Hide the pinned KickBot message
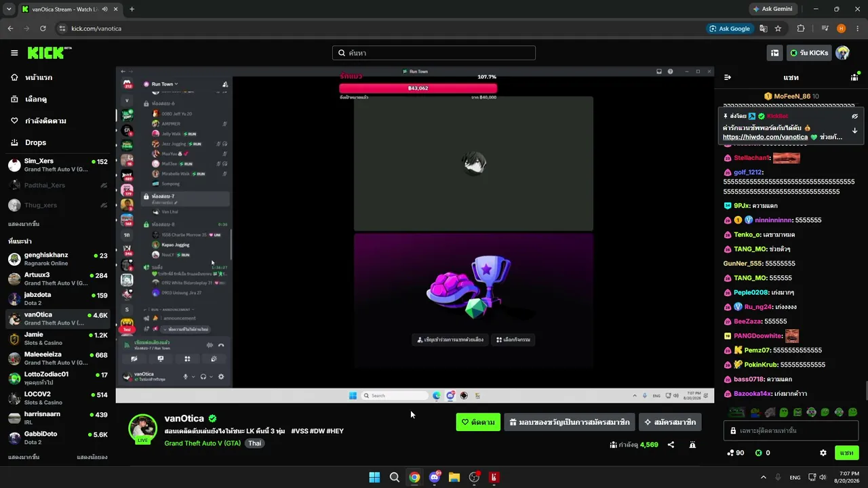 pyautogui.click(x=854, y=116)
